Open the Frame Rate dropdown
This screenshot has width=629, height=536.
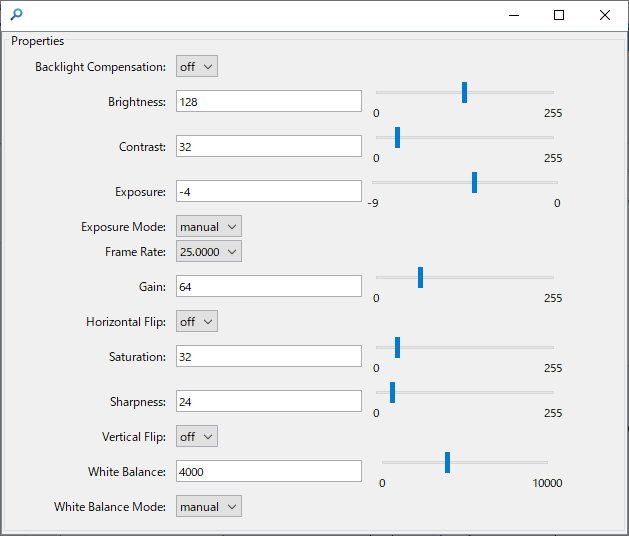209,251
